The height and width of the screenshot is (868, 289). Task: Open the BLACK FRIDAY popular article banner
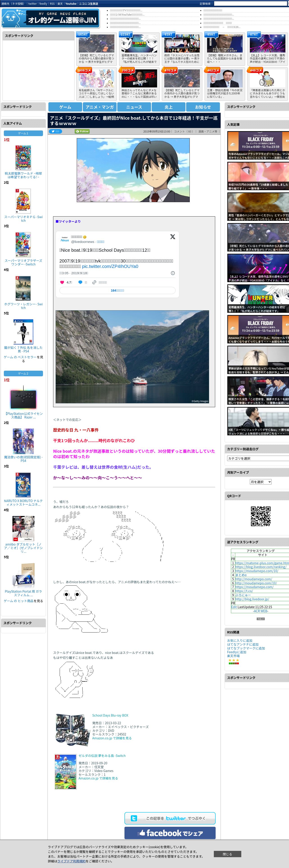258,146
